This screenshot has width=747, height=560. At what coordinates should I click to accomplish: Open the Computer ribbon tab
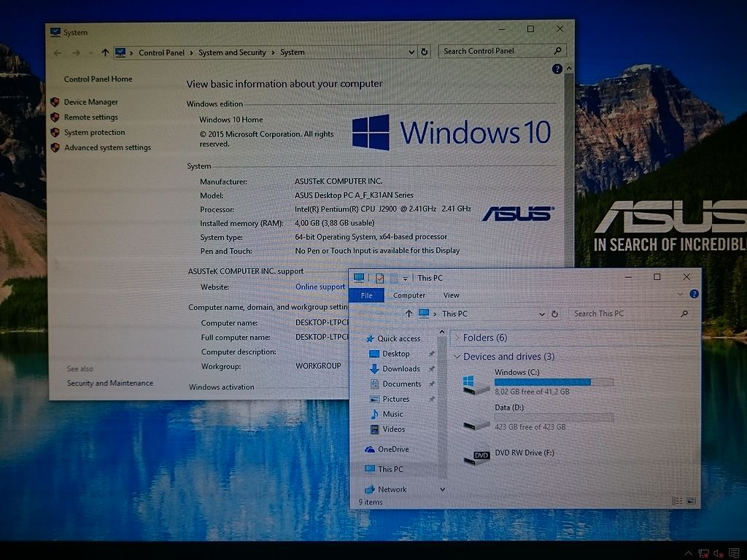[409, 295]
